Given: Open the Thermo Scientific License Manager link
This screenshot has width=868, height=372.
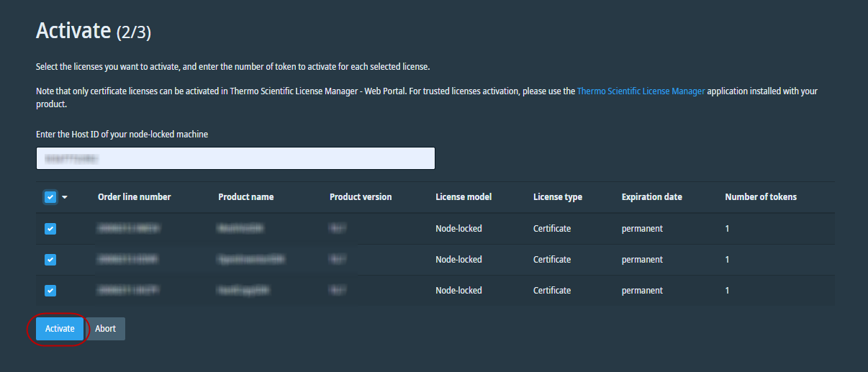Looking at the screenshot, I should [641, 91].
